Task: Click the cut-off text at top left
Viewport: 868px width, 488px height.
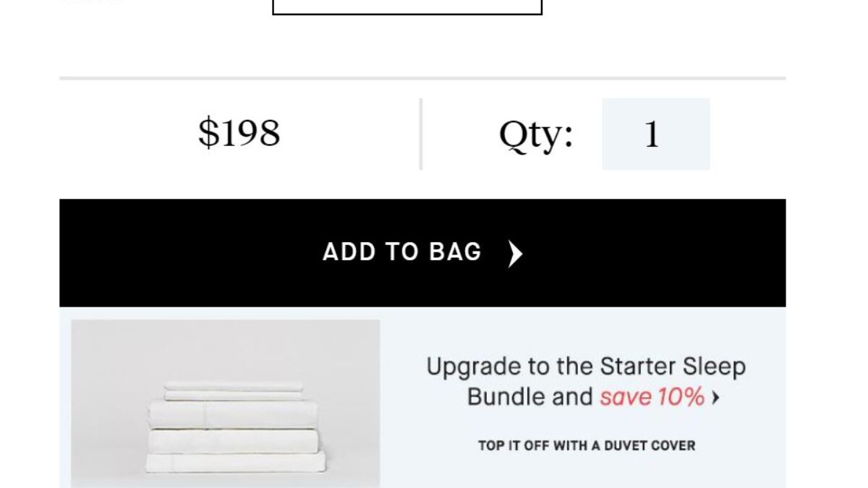Action: click(x=92, y=2)
